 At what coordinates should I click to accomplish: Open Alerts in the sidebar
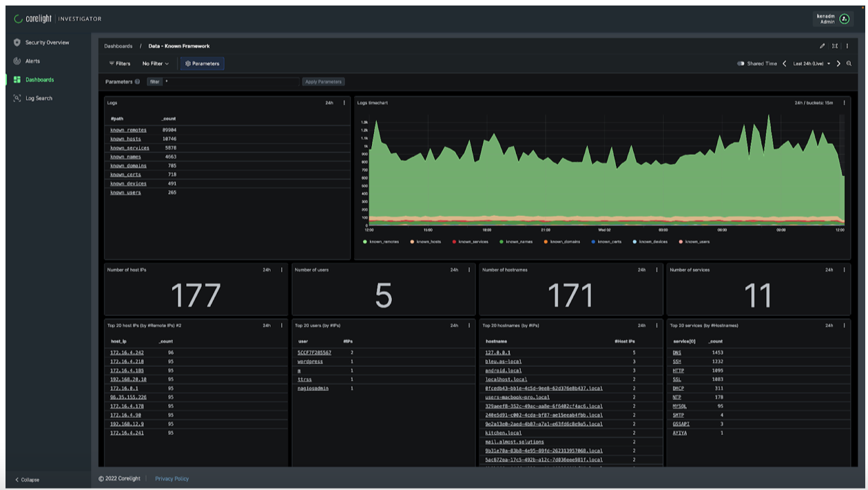pyautogui.click(x=32, y=61)
